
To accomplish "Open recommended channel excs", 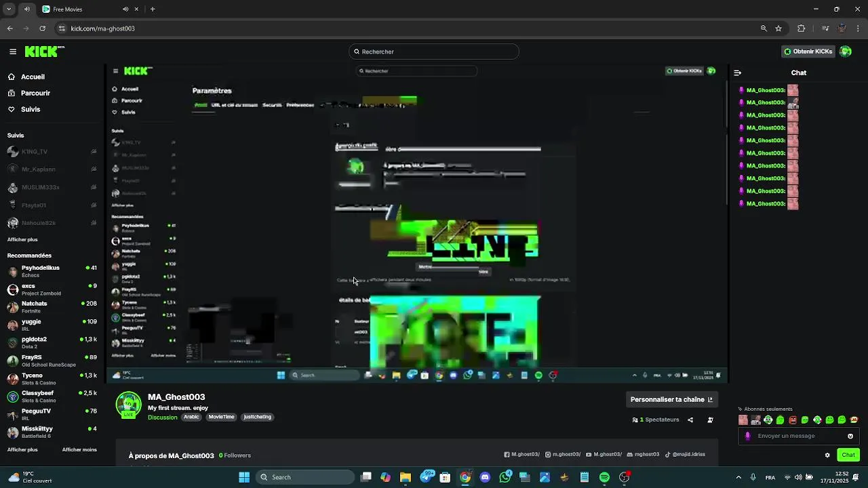I will (x=52, y=289).
